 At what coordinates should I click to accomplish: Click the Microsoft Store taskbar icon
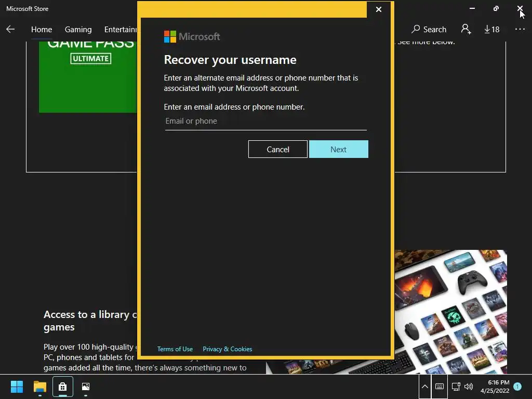62,387
